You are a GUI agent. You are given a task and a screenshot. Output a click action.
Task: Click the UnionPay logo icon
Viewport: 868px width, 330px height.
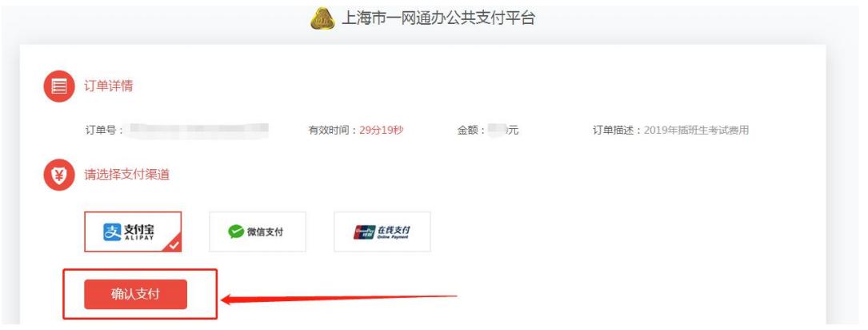tap(364, 231)
